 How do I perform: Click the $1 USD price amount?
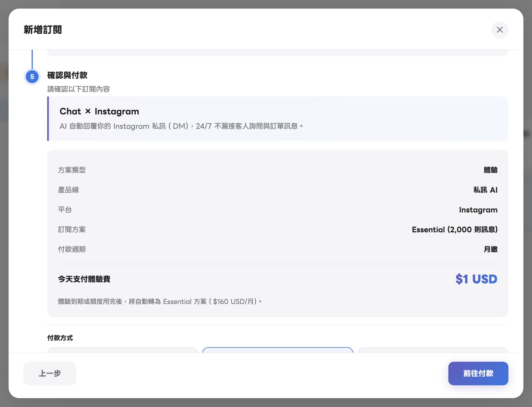[476, 279]
